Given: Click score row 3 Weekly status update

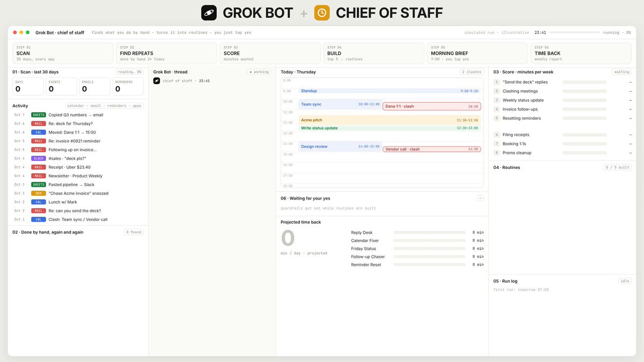Looking at the screenshot, I should (562, 100).
